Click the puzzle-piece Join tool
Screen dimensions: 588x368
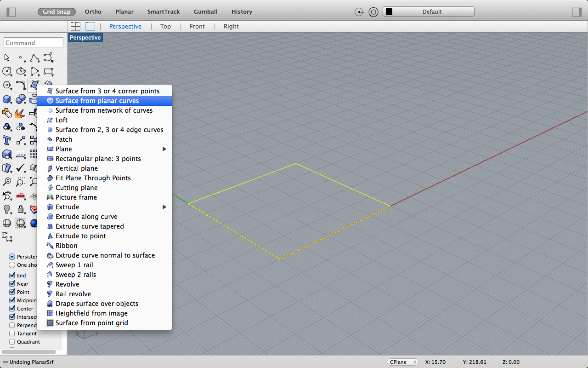coord(7,113)
